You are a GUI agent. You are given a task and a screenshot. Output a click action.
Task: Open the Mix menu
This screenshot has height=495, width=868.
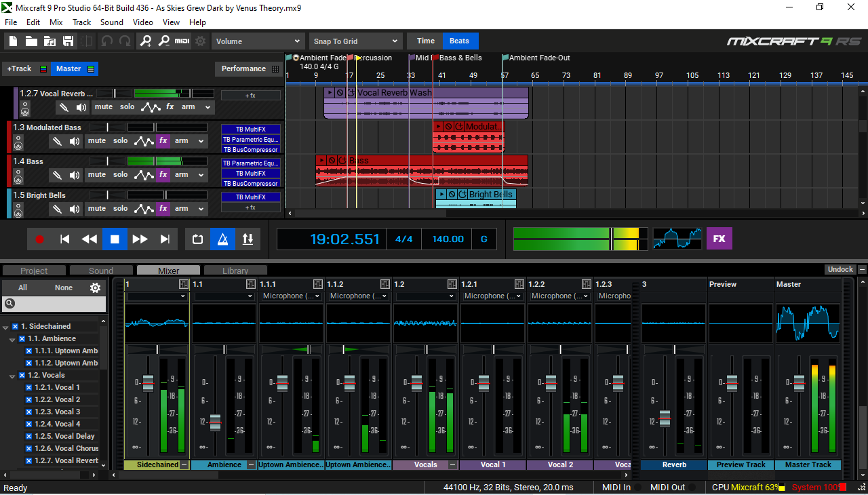coord(56,22)
